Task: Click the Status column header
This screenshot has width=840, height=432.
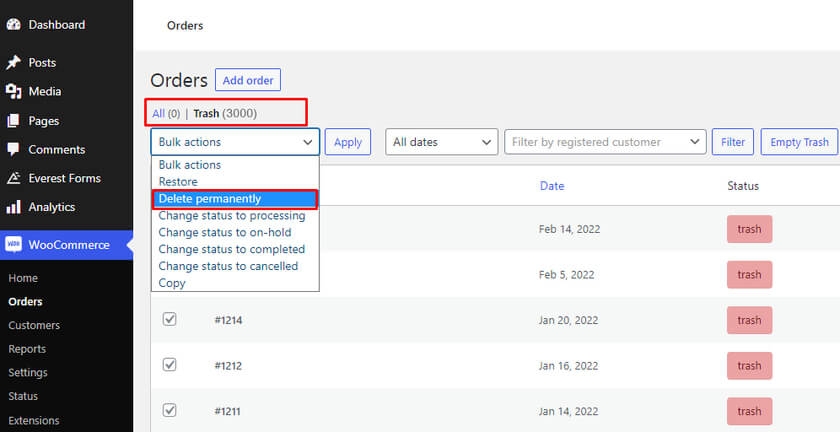Action: (x=743, y=186)
